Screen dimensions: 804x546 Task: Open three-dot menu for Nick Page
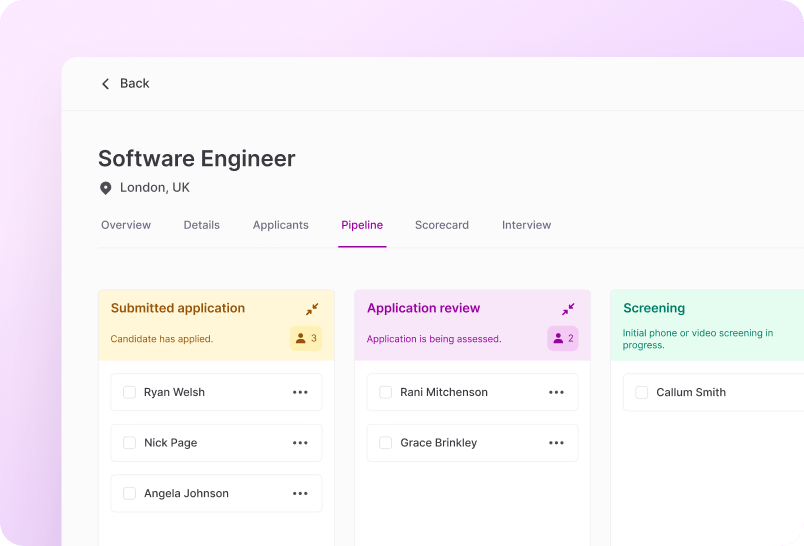pyautogui.click(x=300, y=443)
